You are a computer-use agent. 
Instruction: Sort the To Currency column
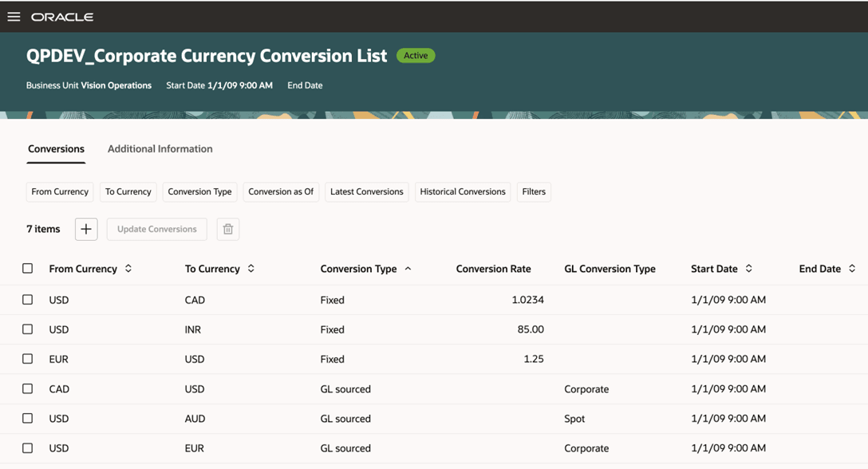tap(251, 269)
